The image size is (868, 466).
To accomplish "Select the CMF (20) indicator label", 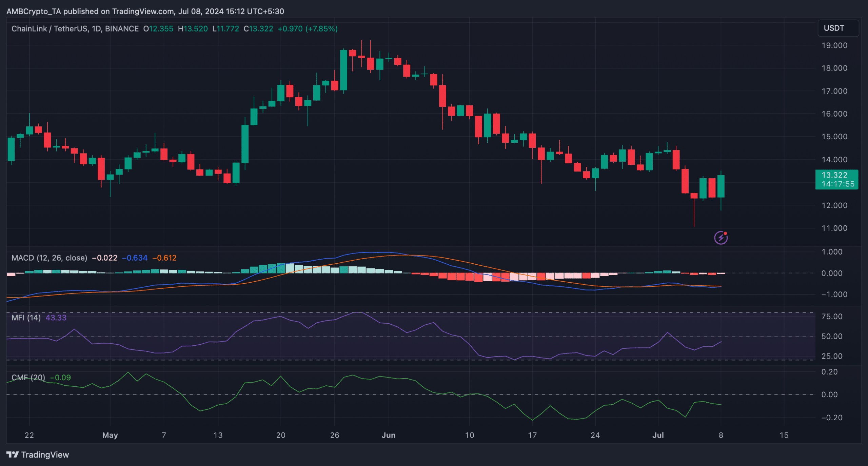I will pos(28,378).
